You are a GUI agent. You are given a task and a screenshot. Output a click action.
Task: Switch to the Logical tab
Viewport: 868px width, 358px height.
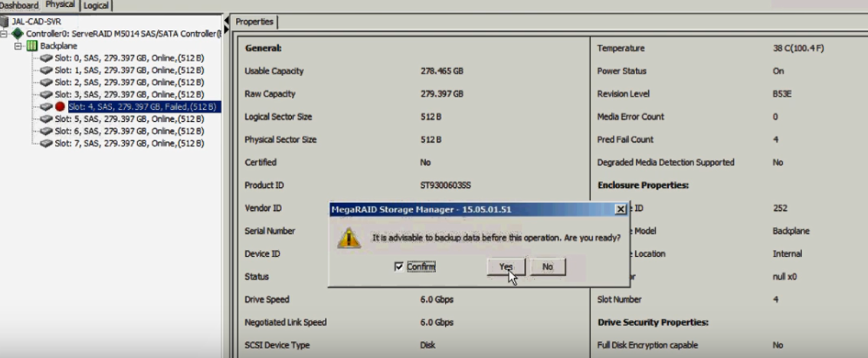coord(97,5)
